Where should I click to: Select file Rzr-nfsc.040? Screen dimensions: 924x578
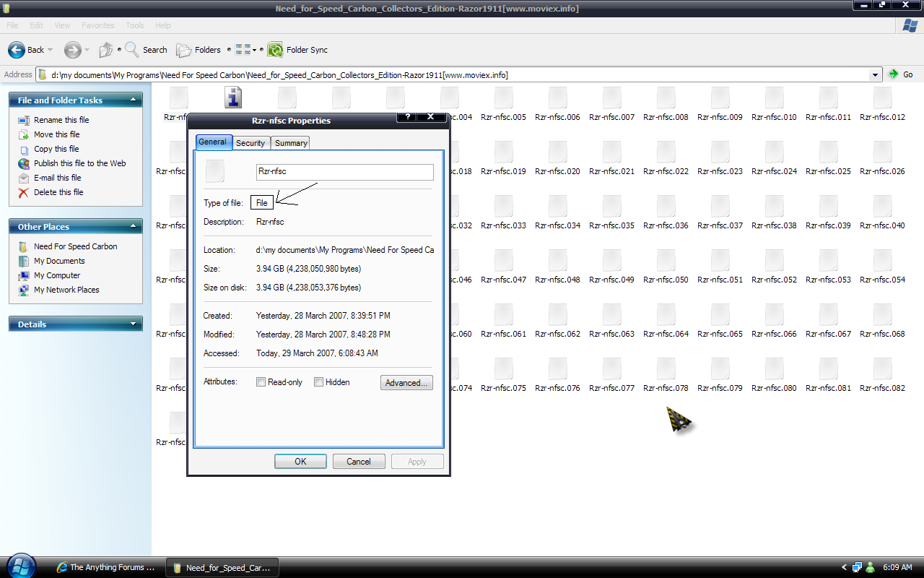(x=882, y=213)
